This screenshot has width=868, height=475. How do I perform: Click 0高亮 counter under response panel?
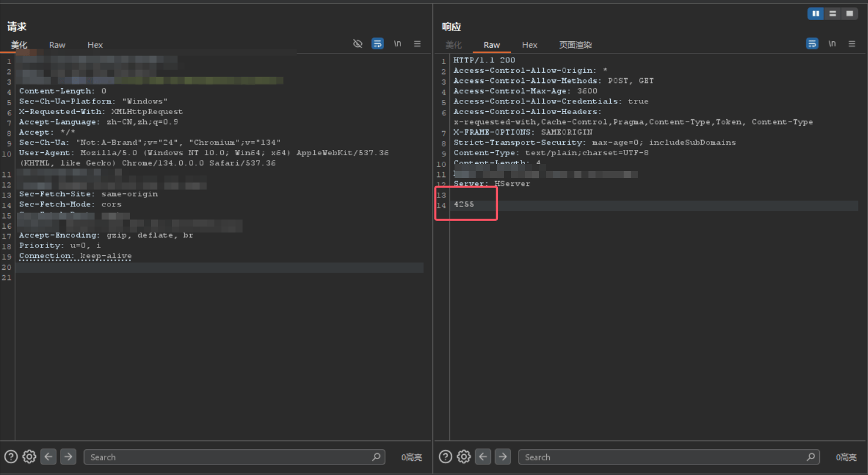[x=846, y=457]
